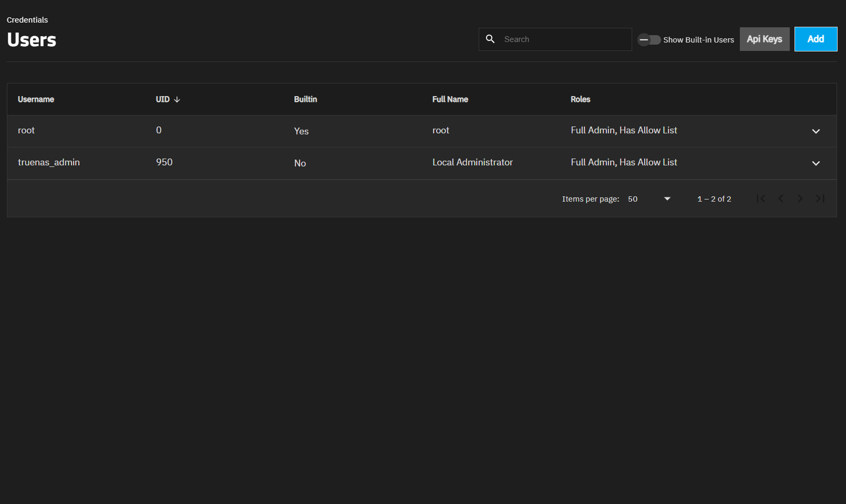
Task: Click the root user's Full Admin roles cell
Action: point(624,130)
